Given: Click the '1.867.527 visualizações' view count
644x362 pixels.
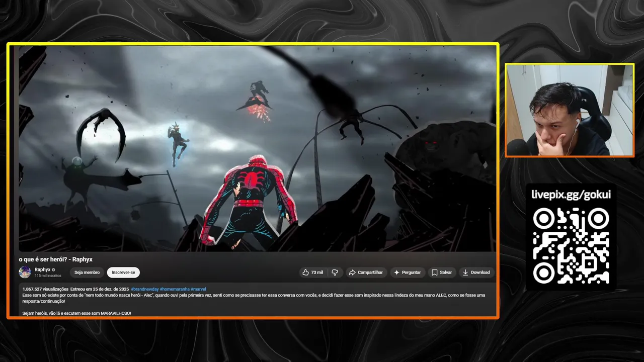Looking at the screenshot, I should (x=45, y=289).
